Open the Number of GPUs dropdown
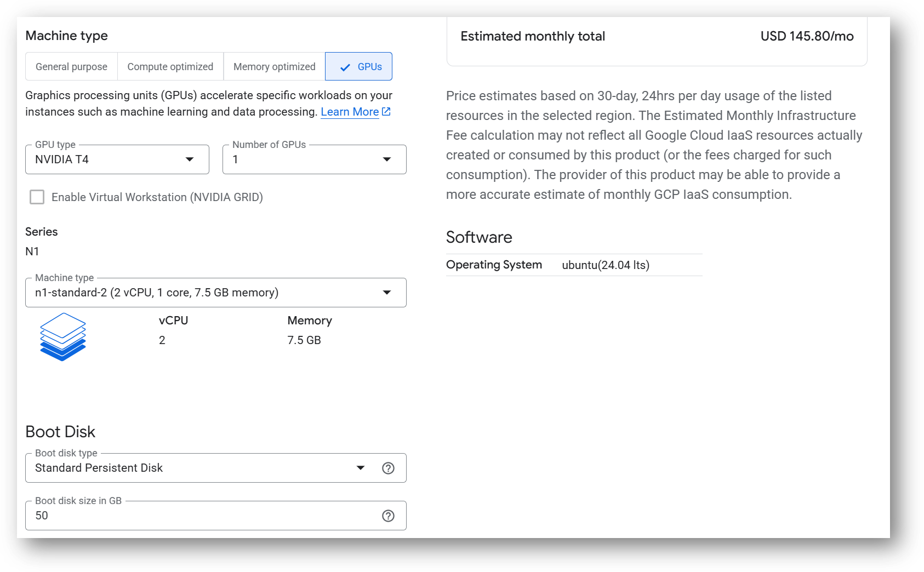Image resolution: width=924 pixels, height=572 pixels. (x=315, y=159)
